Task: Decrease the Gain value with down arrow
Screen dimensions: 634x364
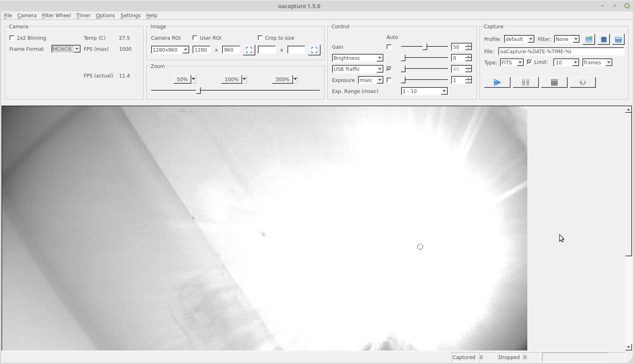Action: point(468,49)
